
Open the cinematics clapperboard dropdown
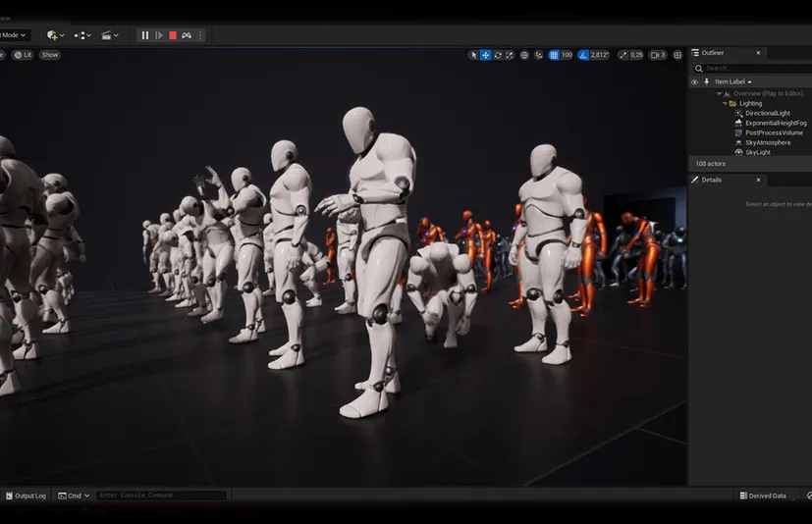click(x=110, y=35)
